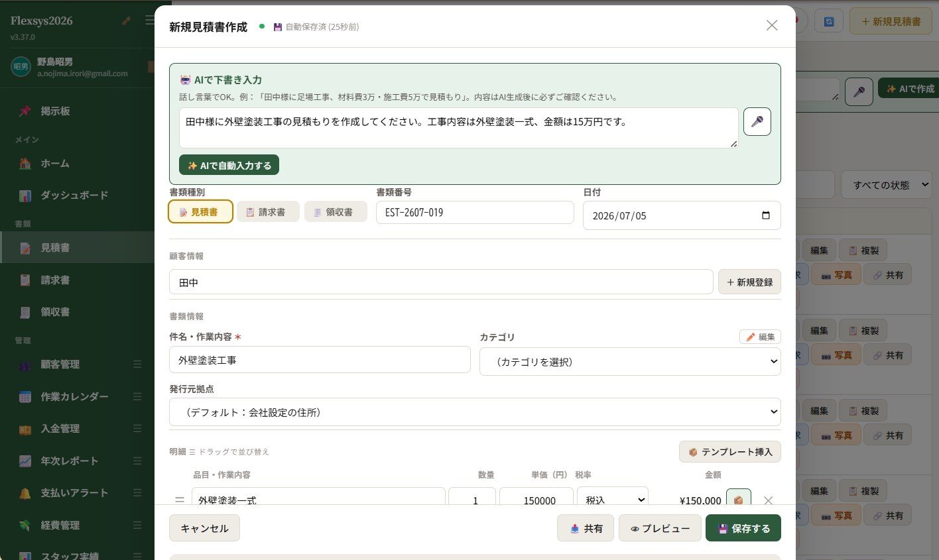
Task: Click the handle icon beside 顧客管理
Action: [x=137, y=364]
